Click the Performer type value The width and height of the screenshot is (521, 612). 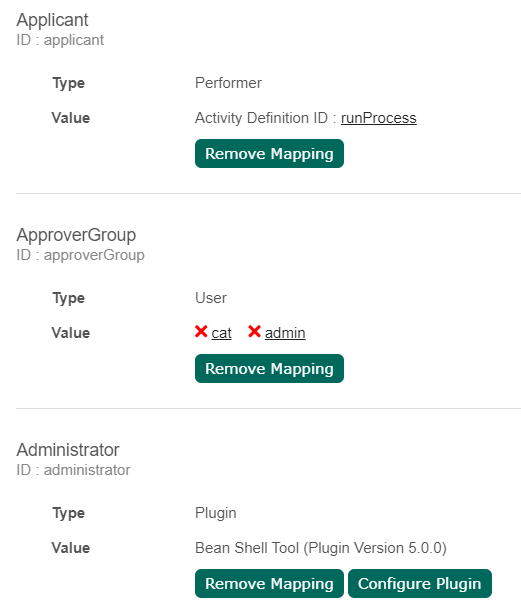[x=228, y=83]
